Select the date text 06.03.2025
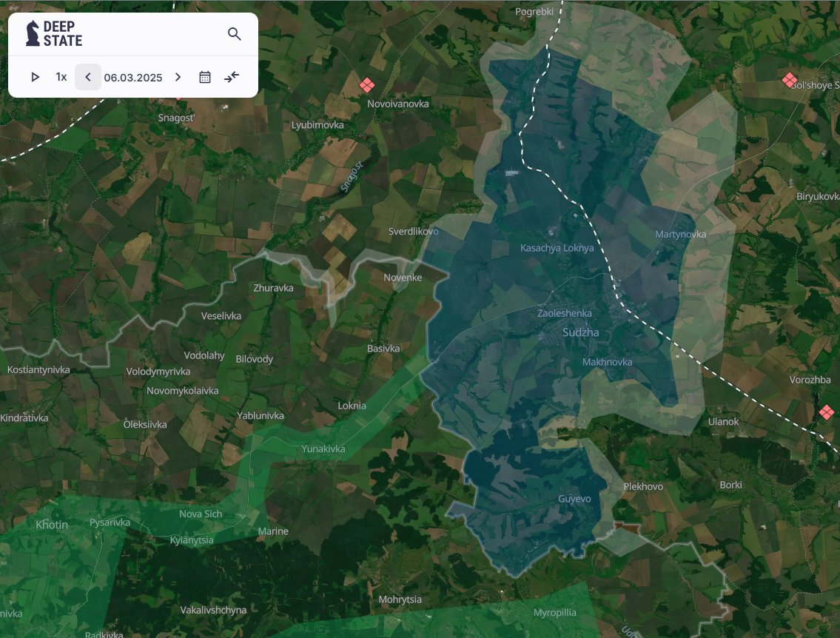This screenshot has width=840, height=638. tap(133, 78)
